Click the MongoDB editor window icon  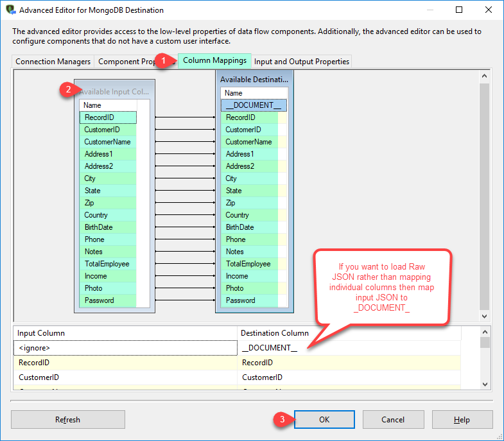tap(11, 10)
